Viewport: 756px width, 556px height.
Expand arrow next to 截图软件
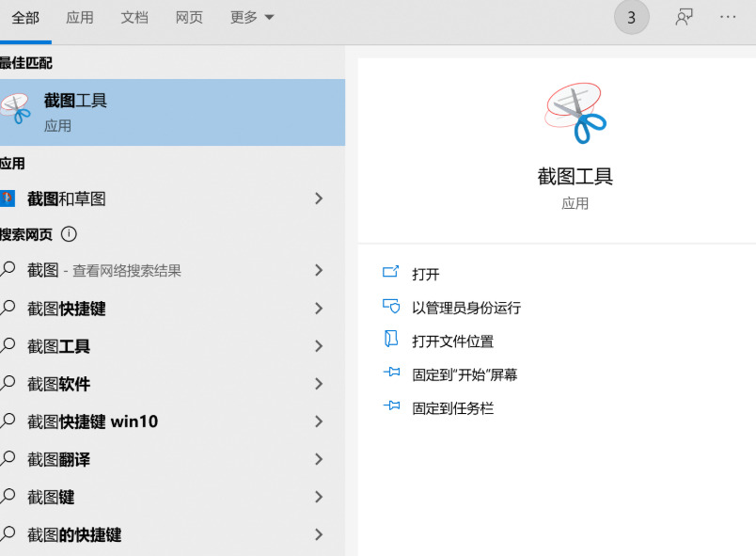tap(319, 384)
